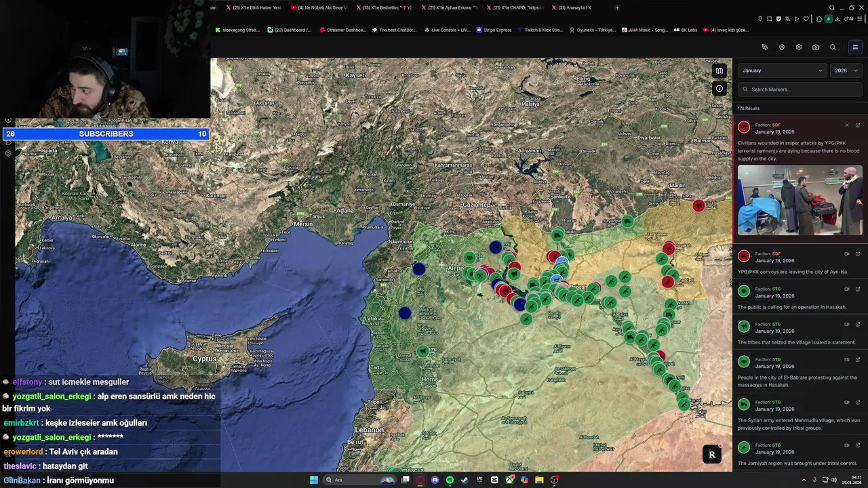Open 'aloskegang Strea...' bookmark
Image resolution: width=868 pixels, height=488 pixels.
tap(237, 30)
